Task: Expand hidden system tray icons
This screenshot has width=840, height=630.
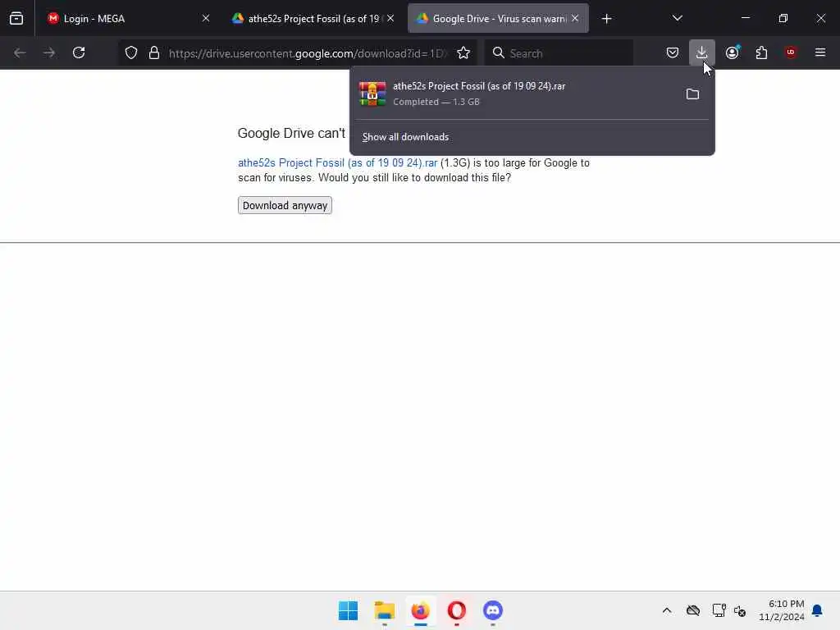Action: (667, 610)
